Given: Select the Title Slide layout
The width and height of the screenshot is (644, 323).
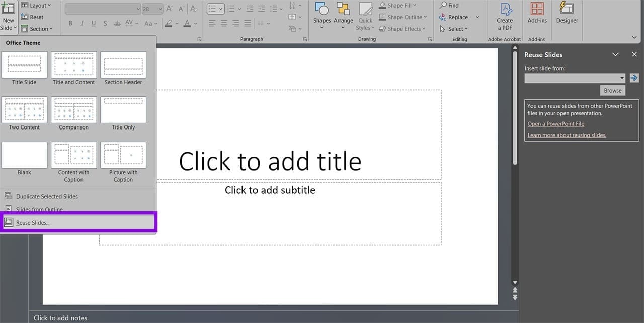Looking at the screenshot, I should pyautogui.click(x=24, y=68).
